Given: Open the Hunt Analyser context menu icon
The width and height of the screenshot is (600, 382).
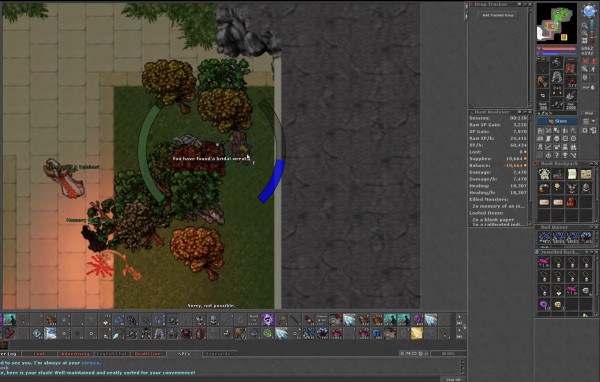Looking at the screenshot, I should point(520,112).
